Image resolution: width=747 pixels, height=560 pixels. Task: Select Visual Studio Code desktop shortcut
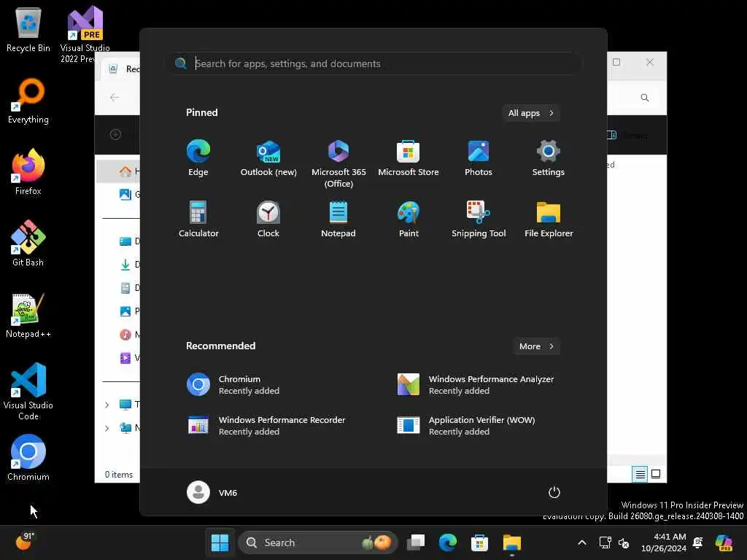pyautogui.click(x=28, y=392)
